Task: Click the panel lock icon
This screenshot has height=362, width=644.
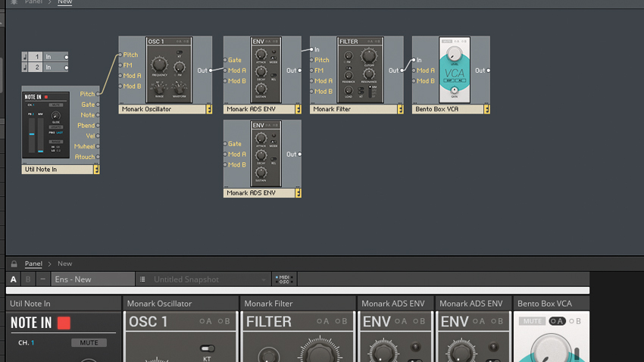Action: click(14, 264)
